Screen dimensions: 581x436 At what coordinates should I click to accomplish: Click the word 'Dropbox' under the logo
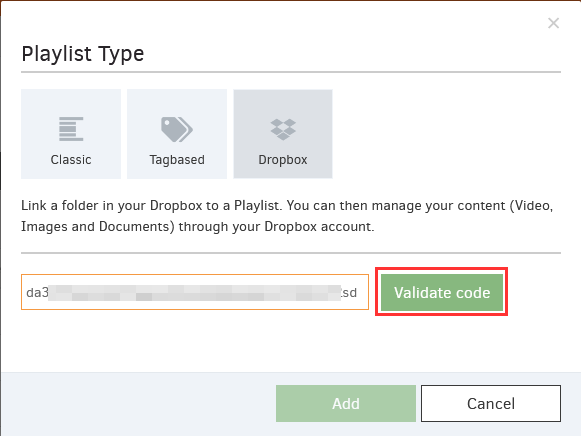(x=283, y=160)
